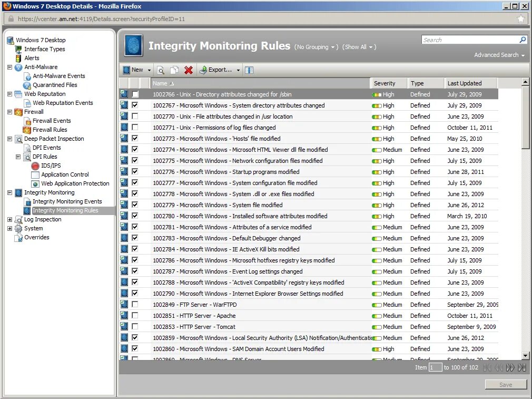Click the Properties magnifier icon in toolbar
The height and width of the screenshot is (399, 532).
click(161, 70)
